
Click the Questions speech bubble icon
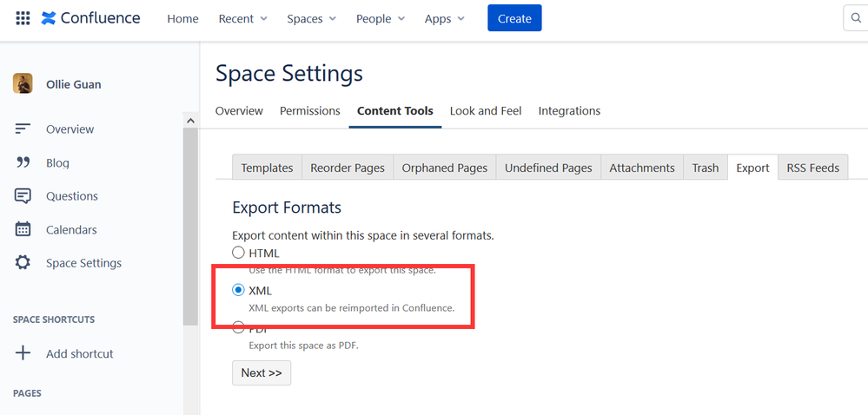click(x=23, y=196)
